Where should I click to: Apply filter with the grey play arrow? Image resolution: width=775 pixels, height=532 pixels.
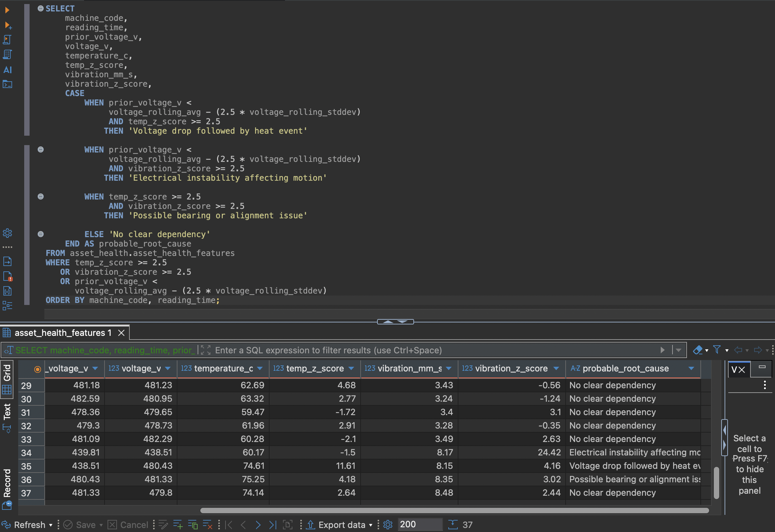click(662, 350)
